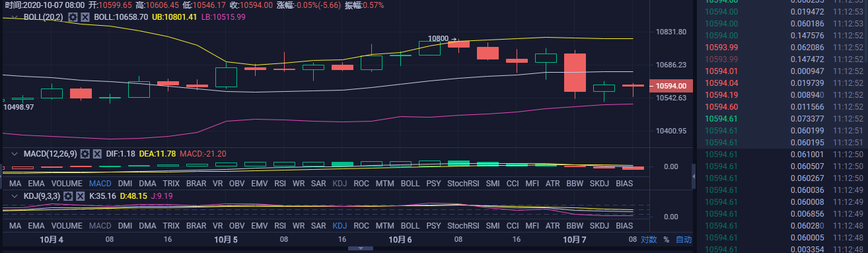Viewport: 868px width, 253px height.
Task: Switch MACD panel to the OBV indicator
Action: coord(237,183)
